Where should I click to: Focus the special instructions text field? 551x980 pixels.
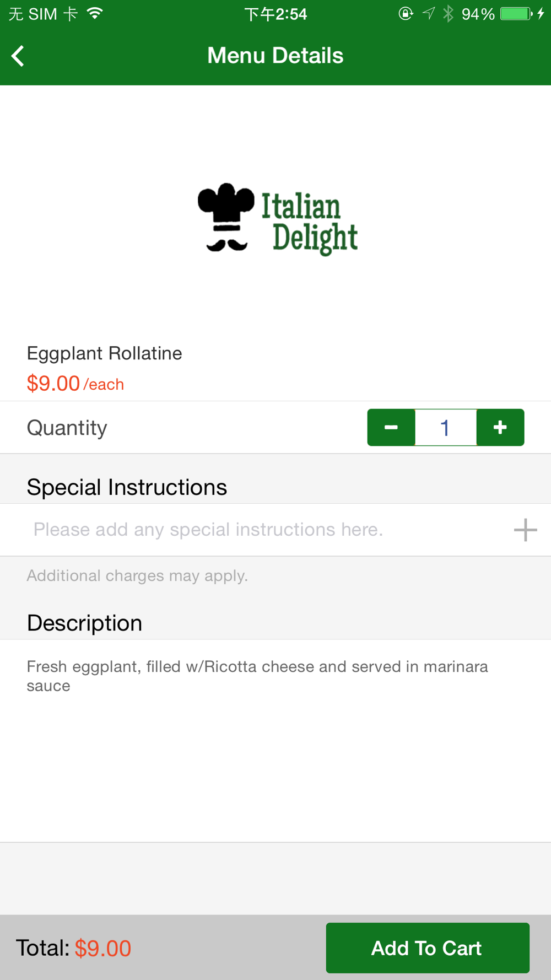[x=259, y=530]
